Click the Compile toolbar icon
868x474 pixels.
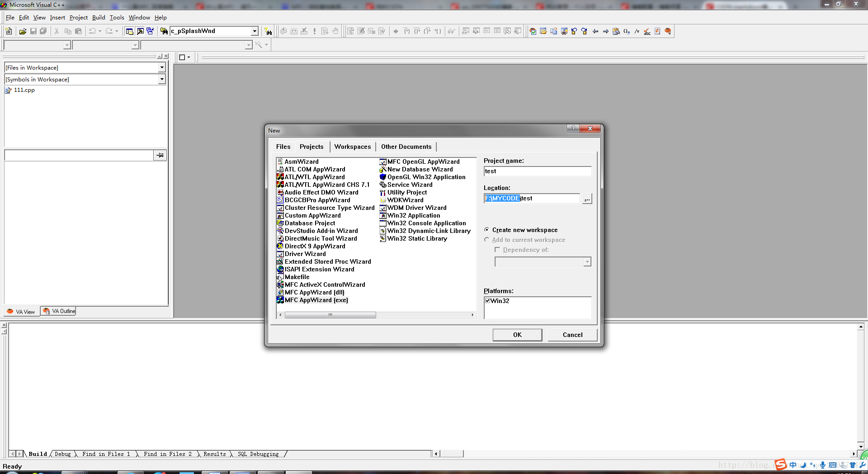(283, 31)
